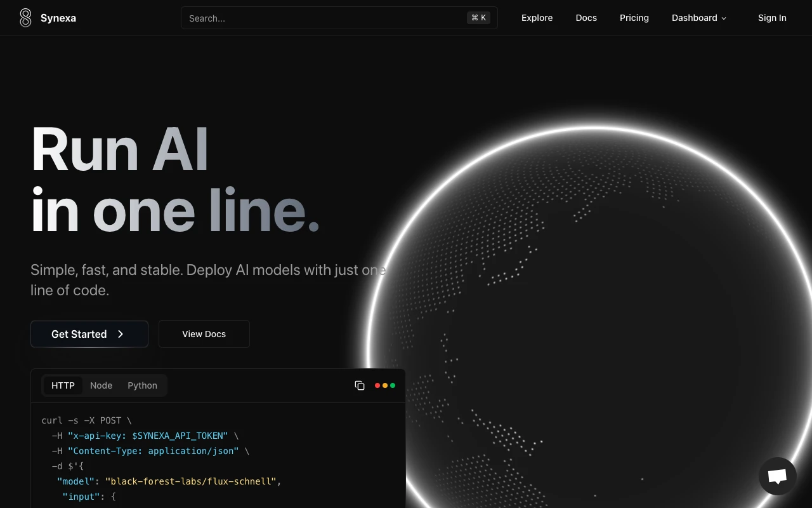This screenshot has width=812, height=508.
Task: Click the View Docs button
Action: 204,333
